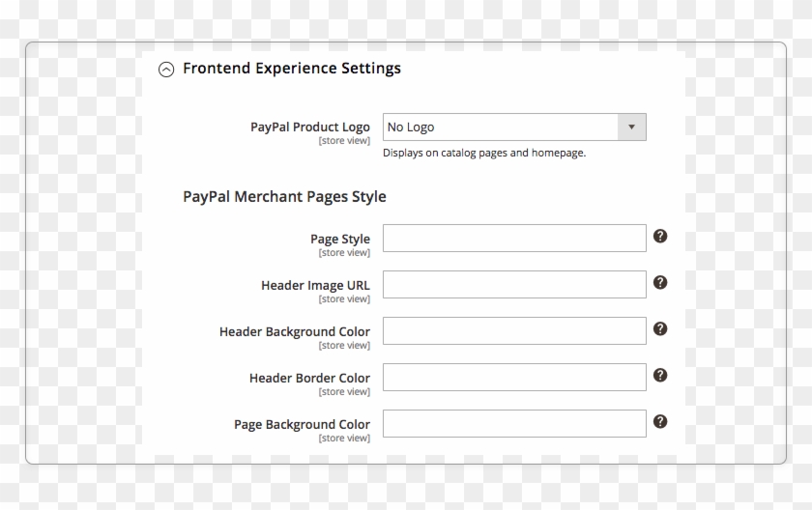Image resolution: width=812 pixels, height=510 pixels.
Task: Click the Header Border Color input field
Action: pos(514,377)
